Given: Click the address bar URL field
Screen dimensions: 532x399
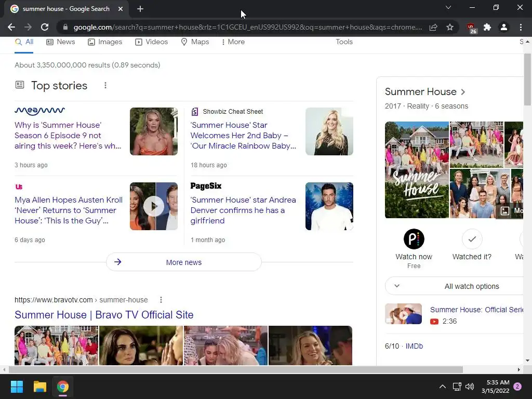Looking at the screenshot, I should [x=248, y=27].
